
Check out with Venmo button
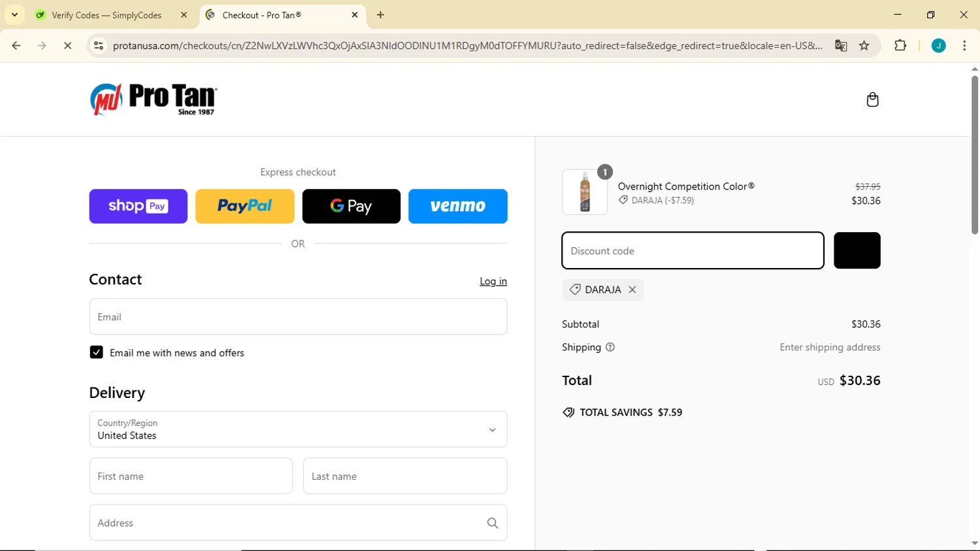pos(458,206)
